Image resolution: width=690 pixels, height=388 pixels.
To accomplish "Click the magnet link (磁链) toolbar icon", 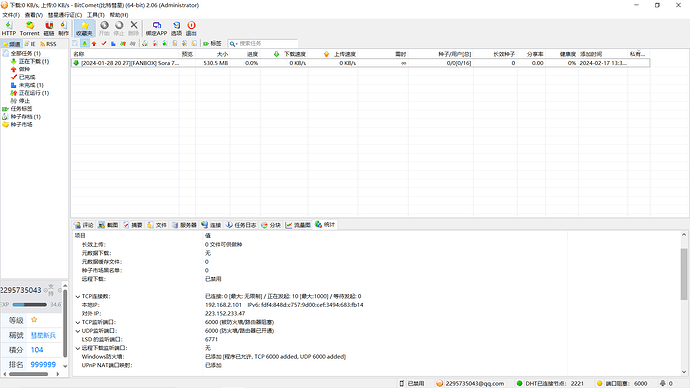I will pos(49,28).
